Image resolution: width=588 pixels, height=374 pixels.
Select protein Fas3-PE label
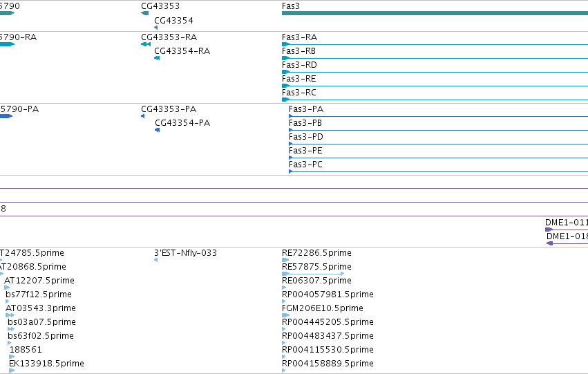click(x=305, y=151)
